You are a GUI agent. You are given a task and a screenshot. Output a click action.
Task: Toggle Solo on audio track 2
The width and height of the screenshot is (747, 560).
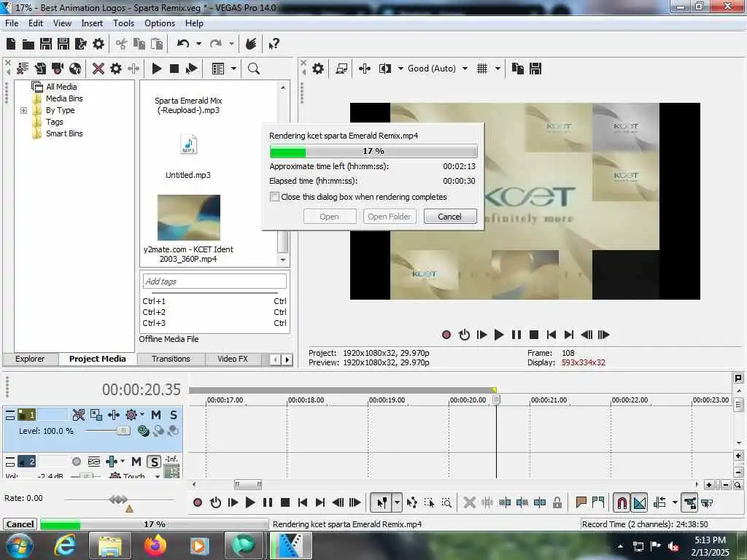point(154,462)
